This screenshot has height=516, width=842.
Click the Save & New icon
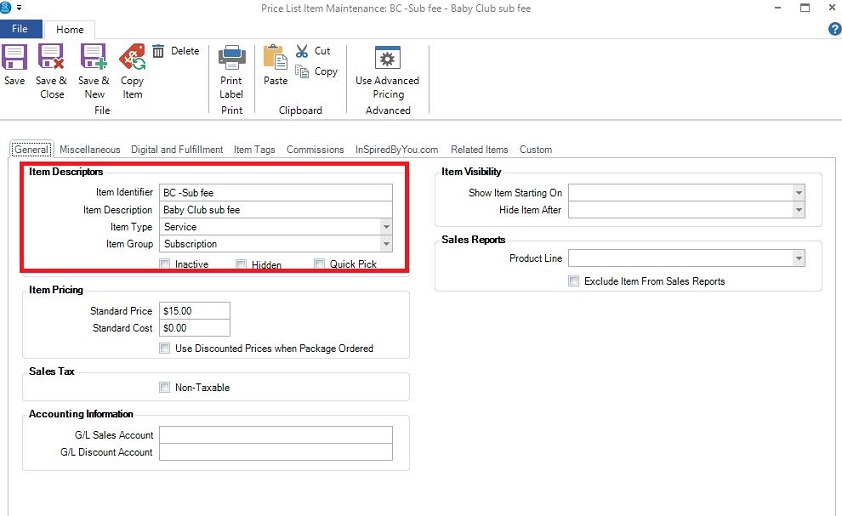point(93,57)
